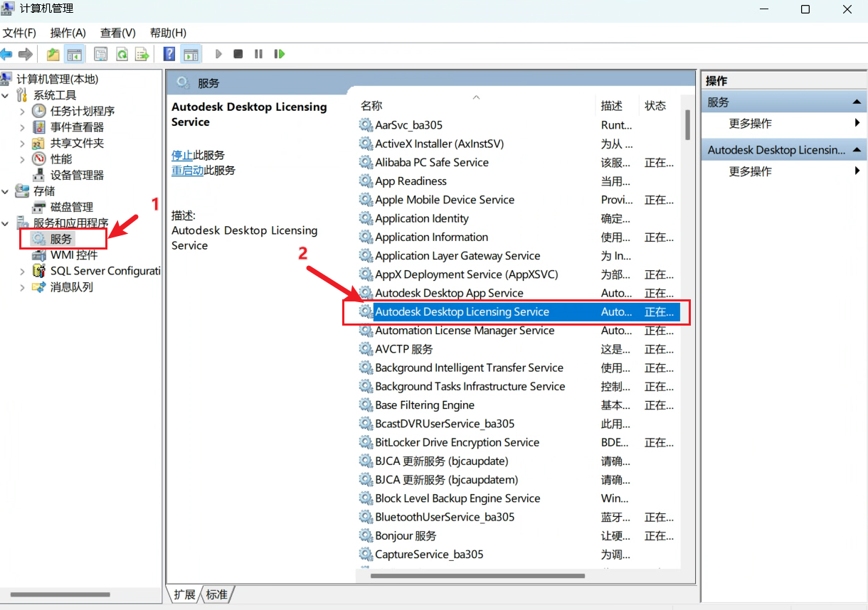This screenshot has height=610, width=868.
Task: Sort services by the 名称 column header
Action: tap(371, 106)
